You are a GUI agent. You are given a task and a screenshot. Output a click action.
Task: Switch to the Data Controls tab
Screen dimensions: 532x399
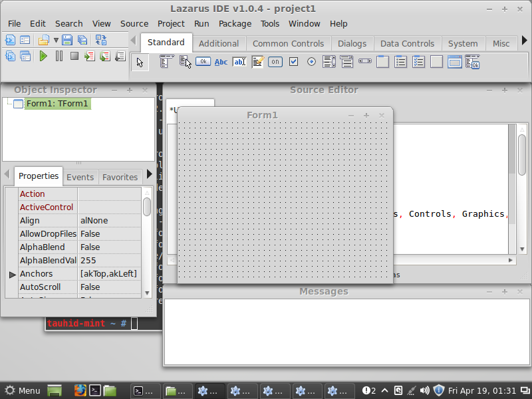(x=407, y=44)
